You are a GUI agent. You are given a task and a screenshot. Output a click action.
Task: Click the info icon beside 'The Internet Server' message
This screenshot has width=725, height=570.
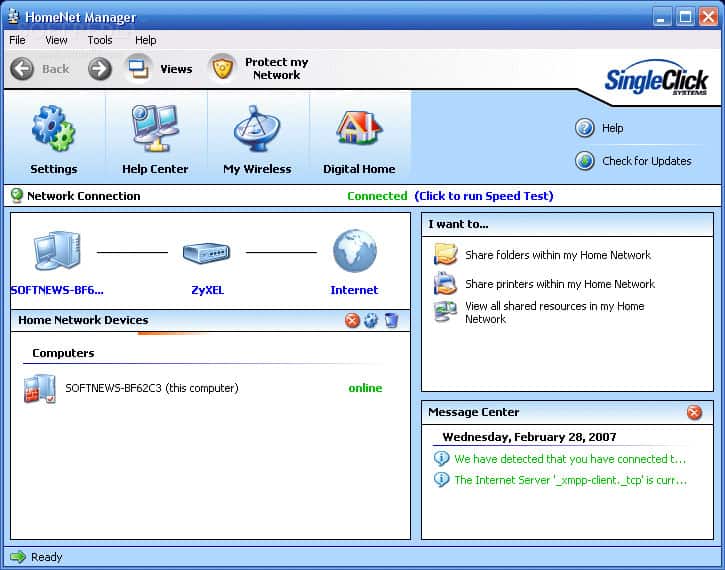(x=442, y=479)
